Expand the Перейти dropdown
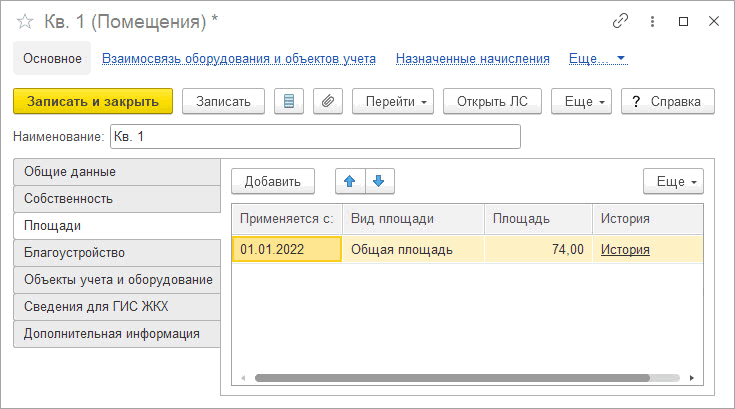 click(393, 101)
